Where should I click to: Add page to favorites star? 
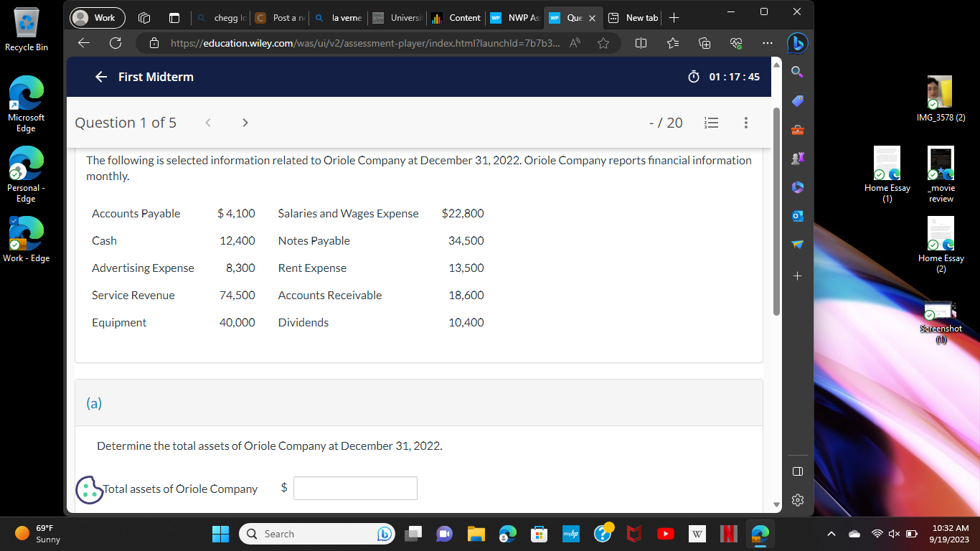click(x=603, y=44)
